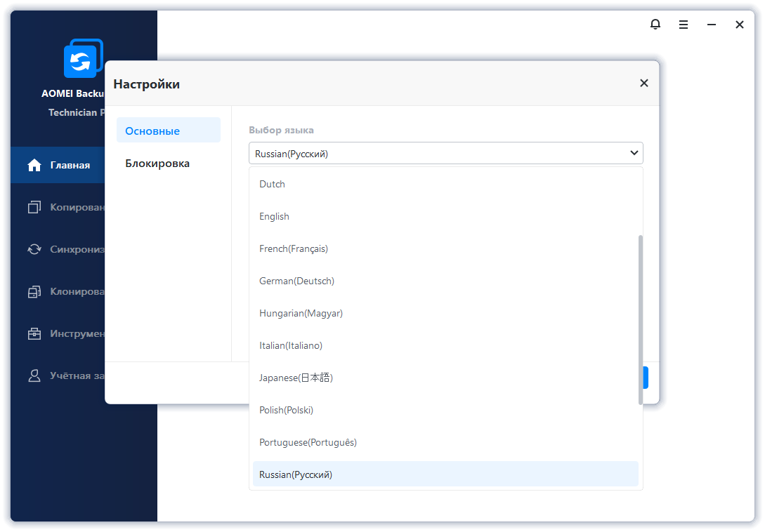Collapse the language dropdown arrow
The width and height of the screenshot is (765, 532).
click(634, 153)
